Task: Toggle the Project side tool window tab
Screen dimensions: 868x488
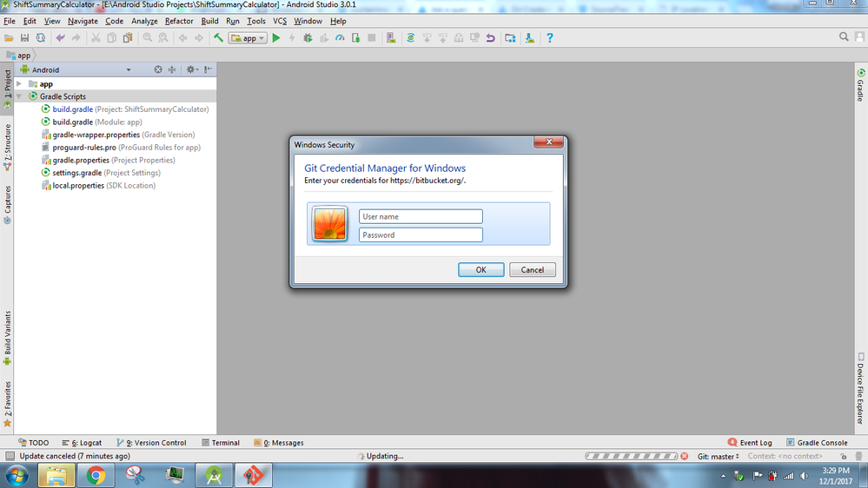Action: pos(7,88)
